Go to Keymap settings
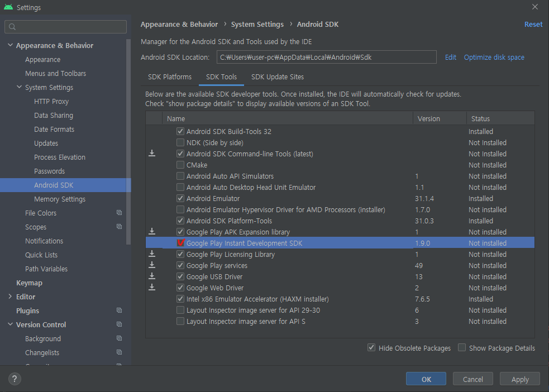 (x=29, y=283)
